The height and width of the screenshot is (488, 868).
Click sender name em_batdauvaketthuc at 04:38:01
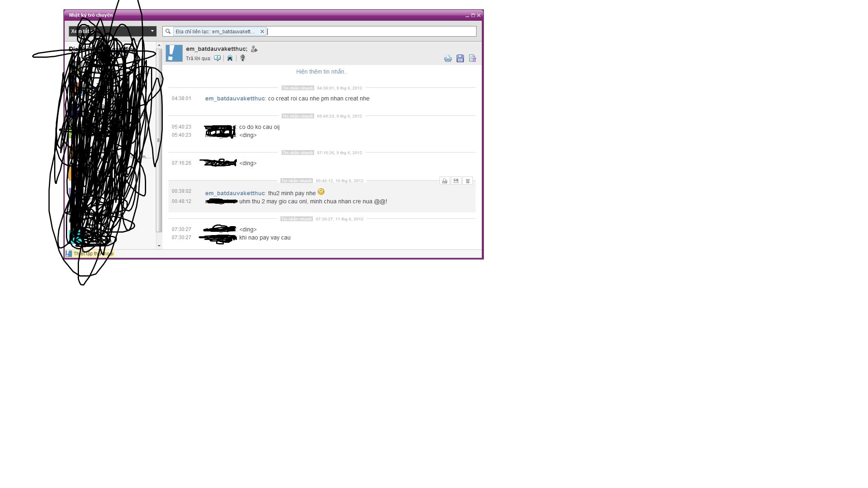[235, 99]
